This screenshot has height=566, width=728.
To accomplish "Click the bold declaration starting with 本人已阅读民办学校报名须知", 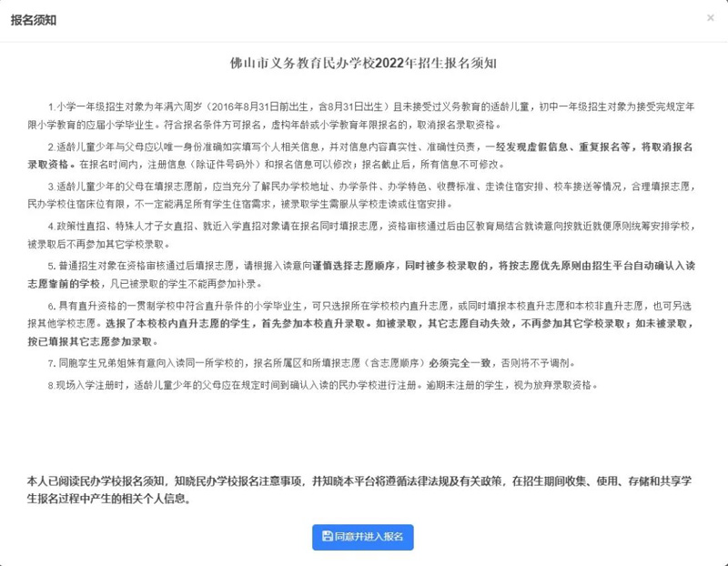I will pyautogui.click(x=364, y=490).
